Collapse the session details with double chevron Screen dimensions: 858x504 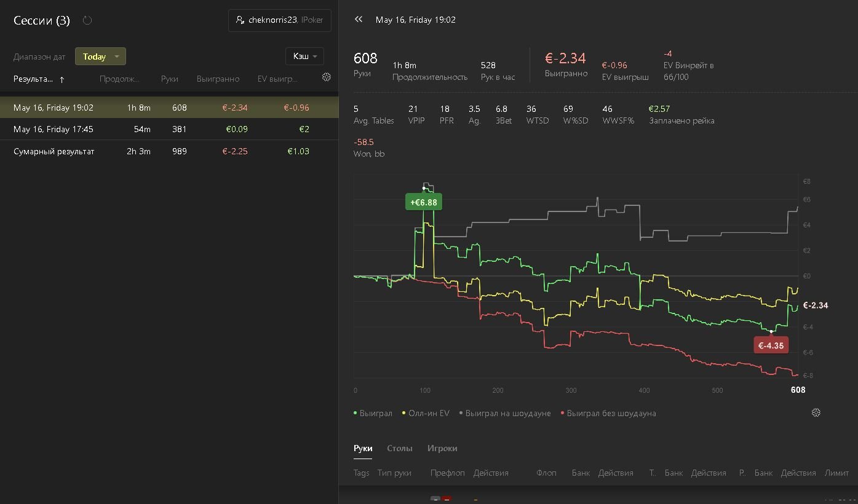pyautogui.click(x=359, y=20)
